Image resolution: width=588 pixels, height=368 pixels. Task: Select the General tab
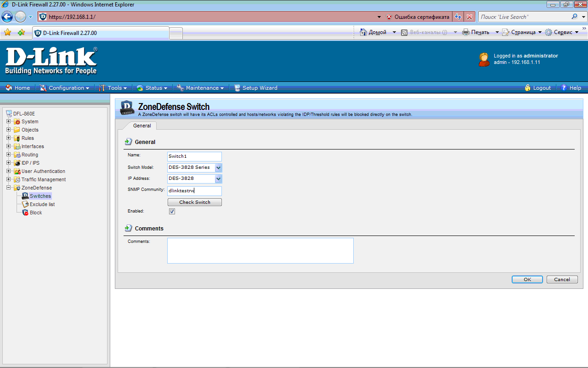(x=142, y=126)
